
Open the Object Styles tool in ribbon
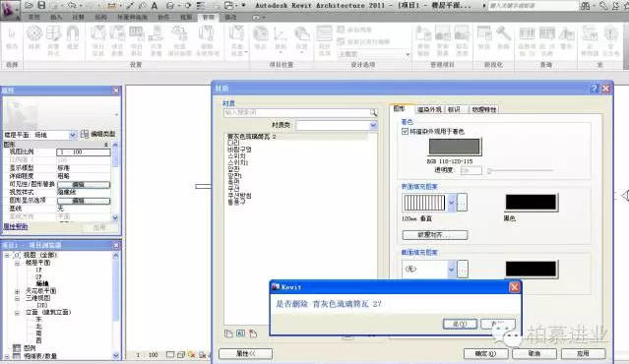click(x=53, y=40)
